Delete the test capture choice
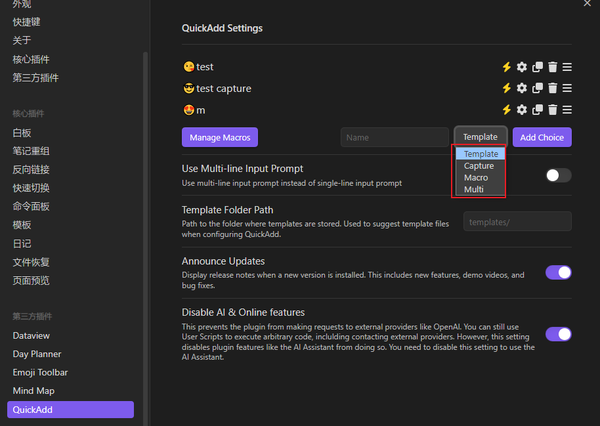The width and height of the screenshot is (600, 426). click(x=552, y=88)
